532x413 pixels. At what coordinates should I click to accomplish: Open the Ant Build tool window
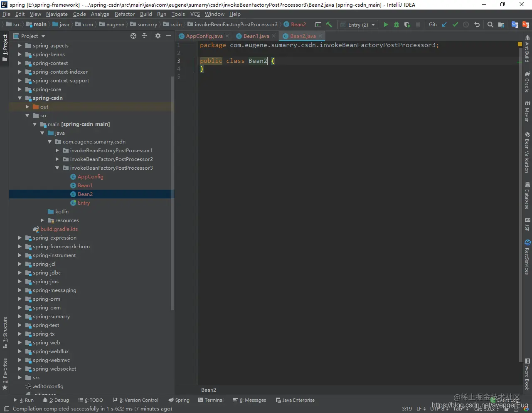(x=527, y=49)
